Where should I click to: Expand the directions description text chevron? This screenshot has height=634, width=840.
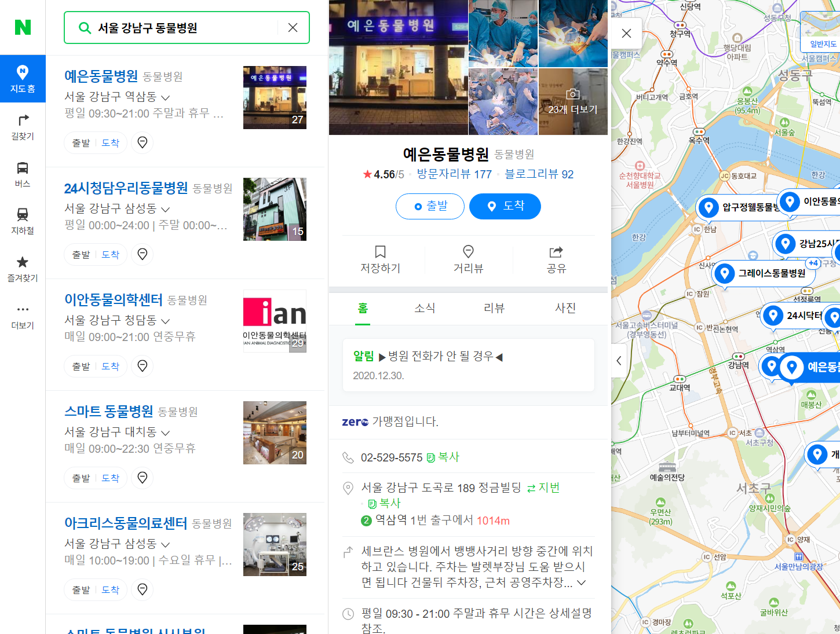point(582,582)
